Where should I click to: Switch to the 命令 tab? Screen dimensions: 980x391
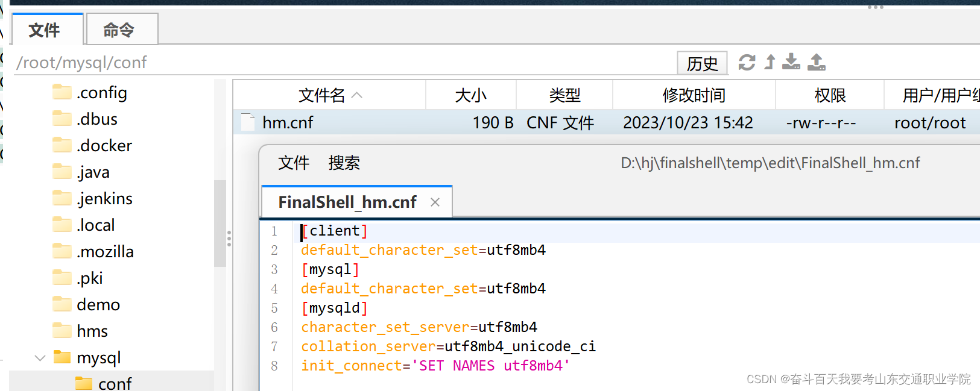point(119,30)
